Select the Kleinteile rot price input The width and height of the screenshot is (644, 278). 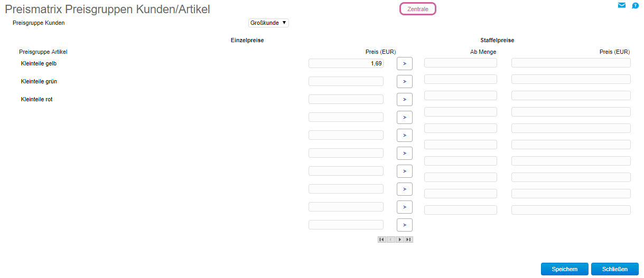(x=346, y=99)
